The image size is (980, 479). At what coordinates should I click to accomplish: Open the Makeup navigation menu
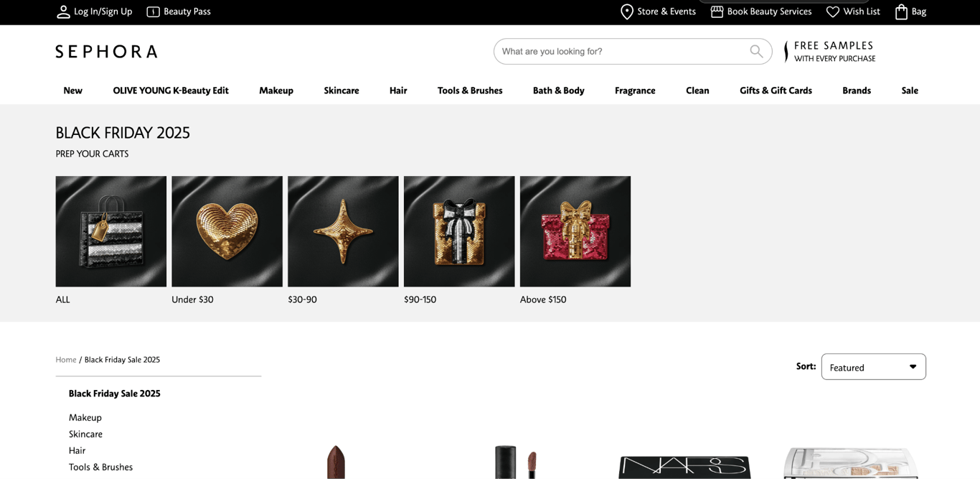(x=276, y=90)
